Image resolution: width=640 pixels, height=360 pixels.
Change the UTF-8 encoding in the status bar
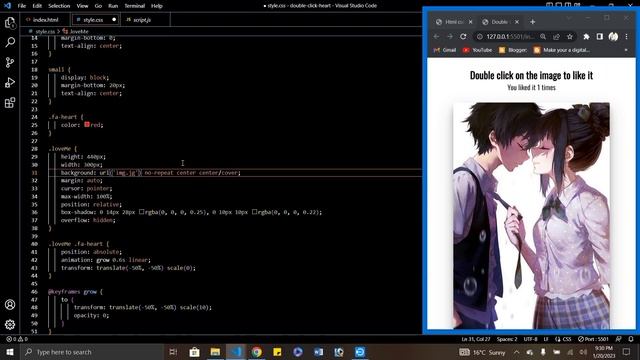[x=531, y=339]
